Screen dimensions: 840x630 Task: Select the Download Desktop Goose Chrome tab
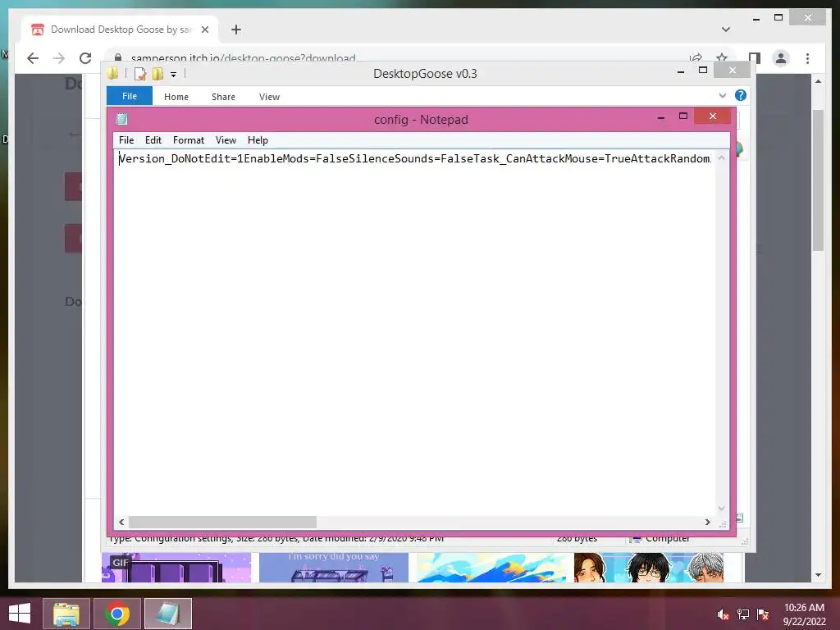[x=120, y=30]
